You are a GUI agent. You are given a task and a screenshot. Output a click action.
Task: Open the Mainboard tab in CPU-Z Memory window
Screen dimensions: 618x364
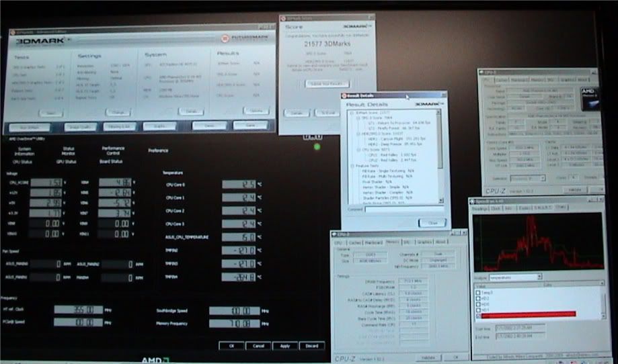pyautogui.click(x=373, y=242)
